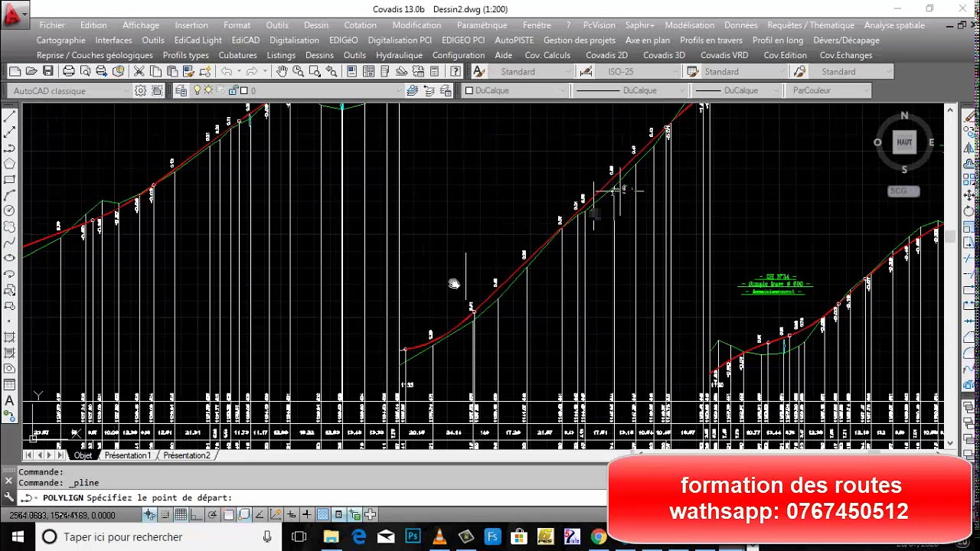980x551 pixels.
Task: Open the Windows Start menu
Action: point(18,536)
